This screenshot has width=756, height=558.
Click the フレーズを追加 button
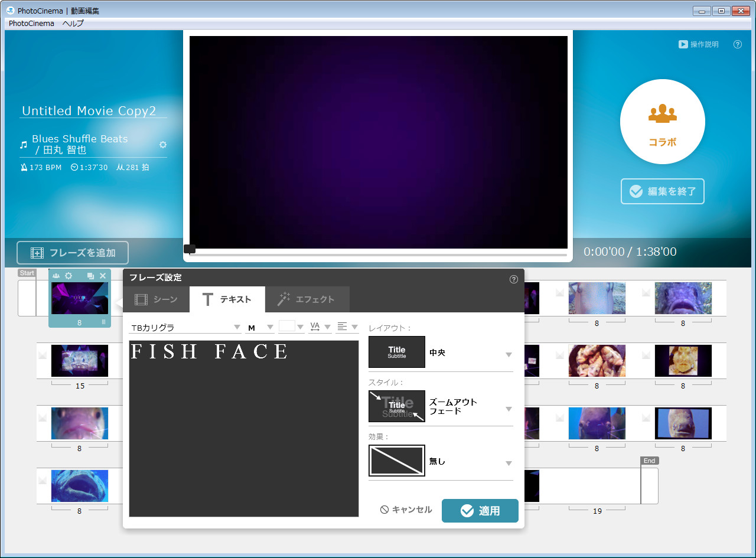pos(72,252)
